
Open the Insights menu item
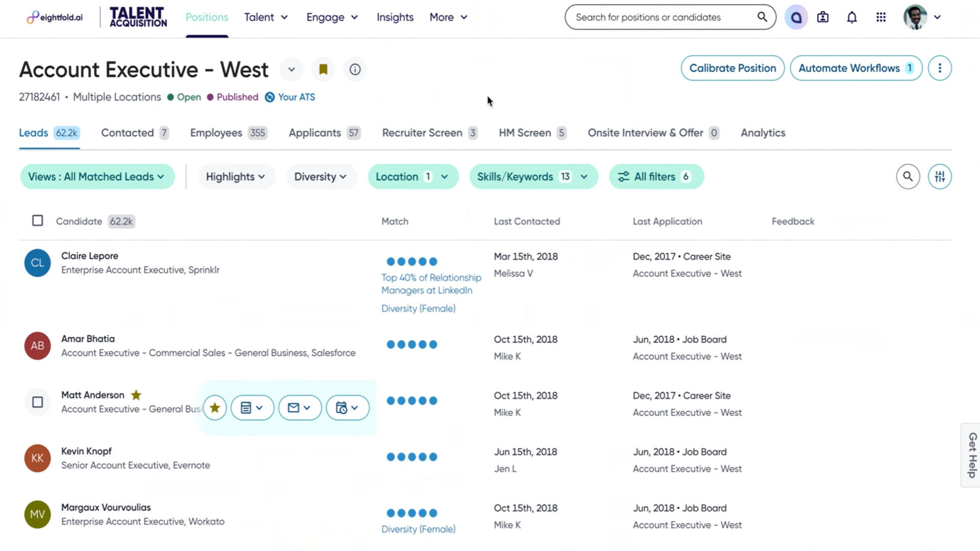point(395,17)
